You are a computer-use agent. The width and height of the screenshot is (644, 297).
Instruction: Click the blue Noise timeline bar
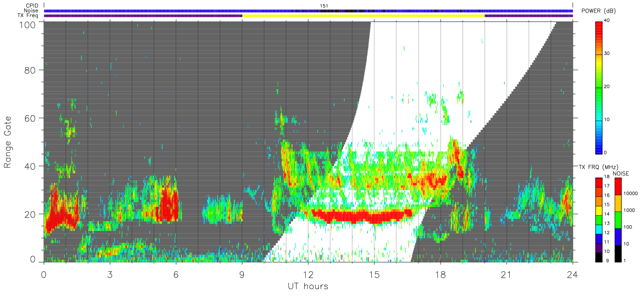308,10
